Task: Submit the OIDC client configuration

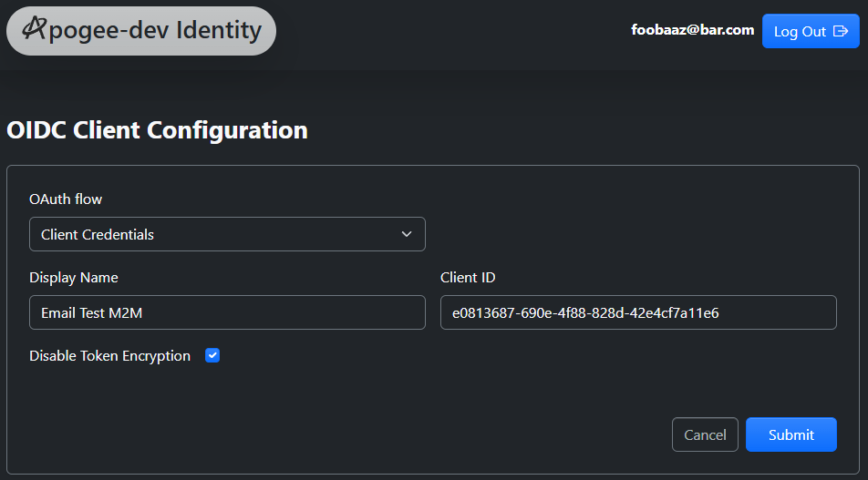Action: (x=791, y=434)
